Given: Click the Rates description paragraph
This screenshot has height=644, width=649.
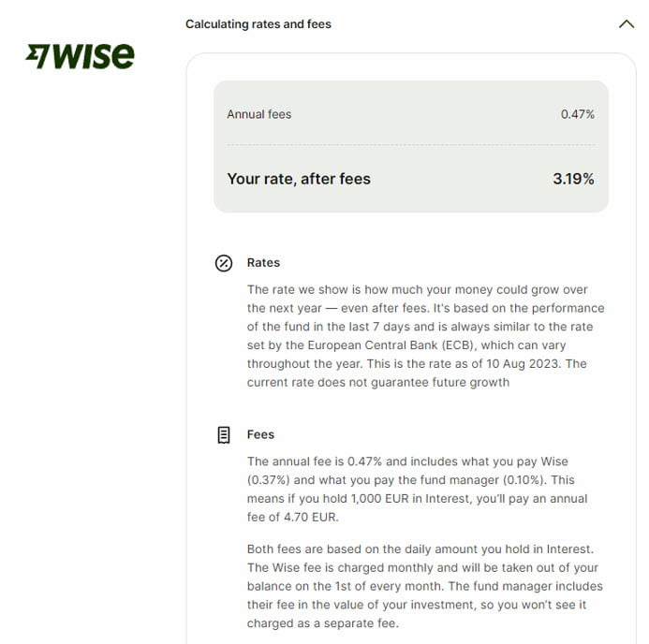Looking at the screenshot, I should click(425, 336).
